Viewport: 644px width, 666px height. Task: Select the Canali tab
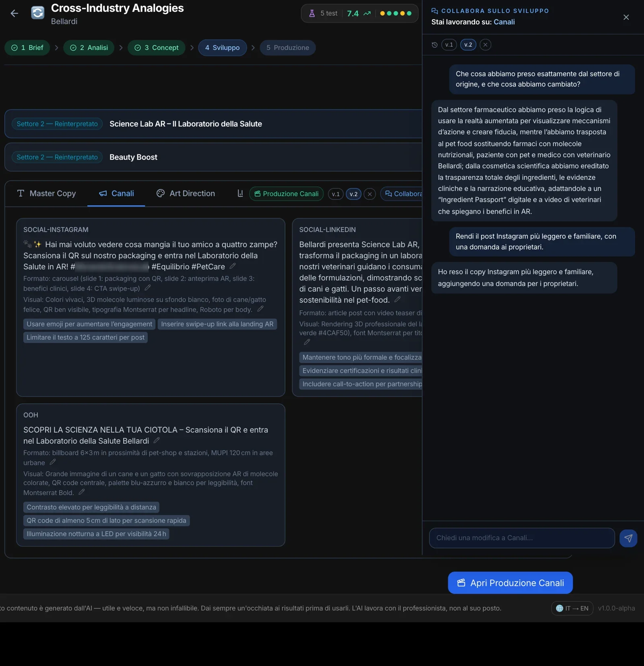point(116,194)
